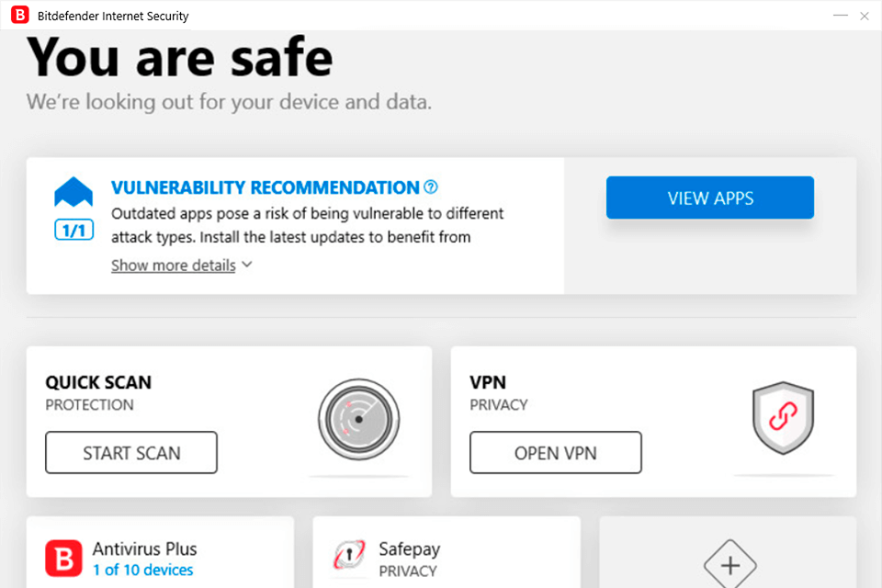Click the add quick action plus icon
The width and height of the screenshot is (882, 588).
729,565
